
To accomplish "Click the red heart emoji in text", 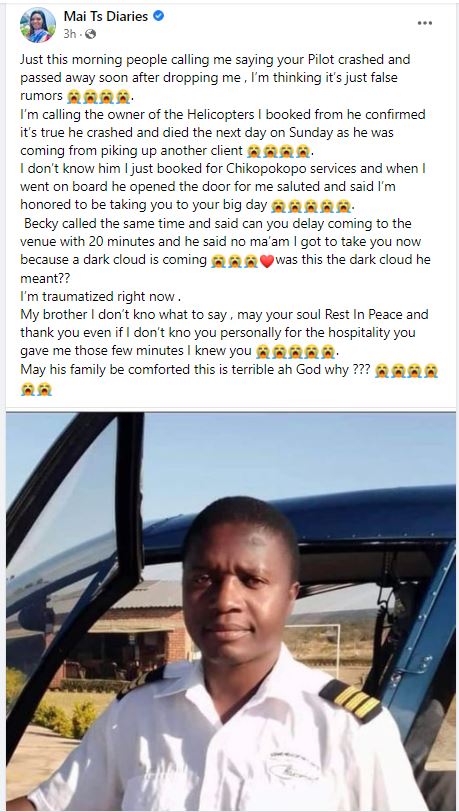I will pyautogui.click(x=266, y=261).
